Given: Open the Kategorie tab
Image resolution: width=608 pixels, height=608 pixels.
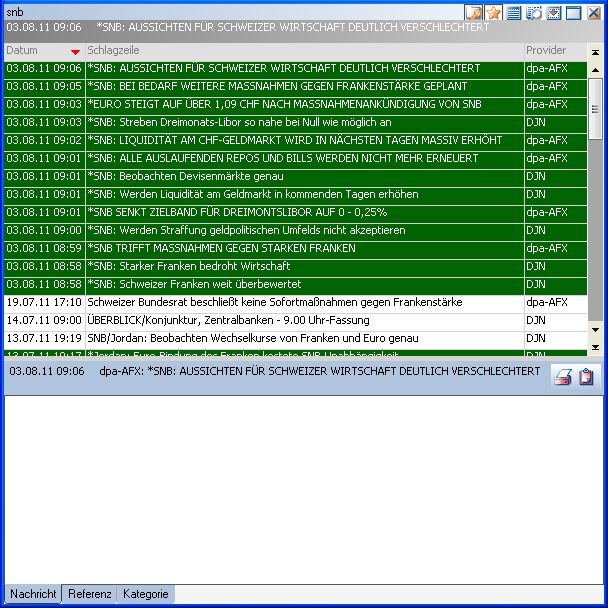Looking at the screenshot, I should [146, 594].
